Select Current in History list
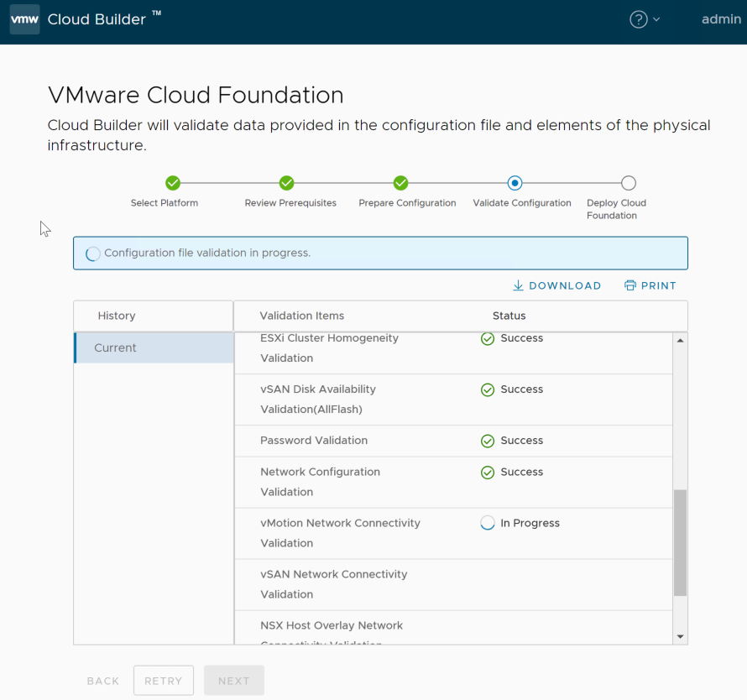This screenshot has width=747, height=700. click(x=154, y=347)
